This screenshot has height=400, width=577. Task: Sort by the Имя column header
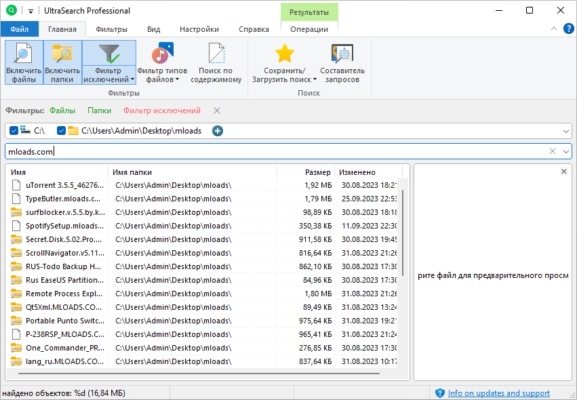58,172
